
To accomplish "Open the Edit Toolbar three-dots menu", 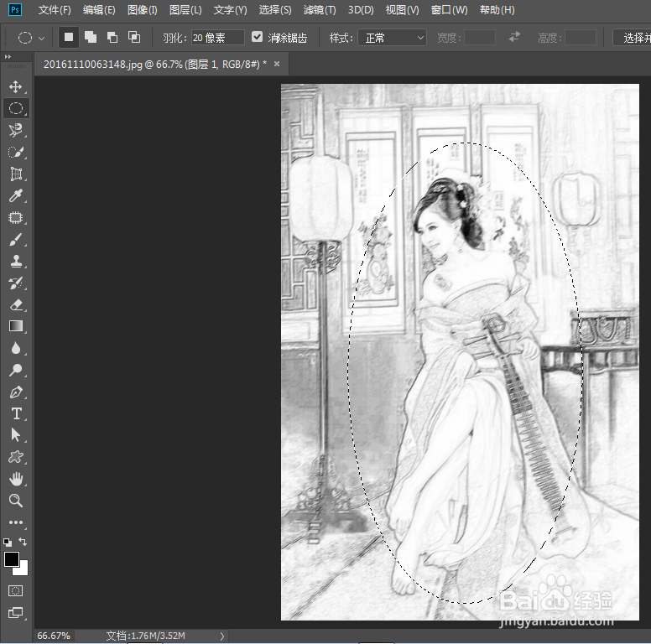I will point(16,522).
